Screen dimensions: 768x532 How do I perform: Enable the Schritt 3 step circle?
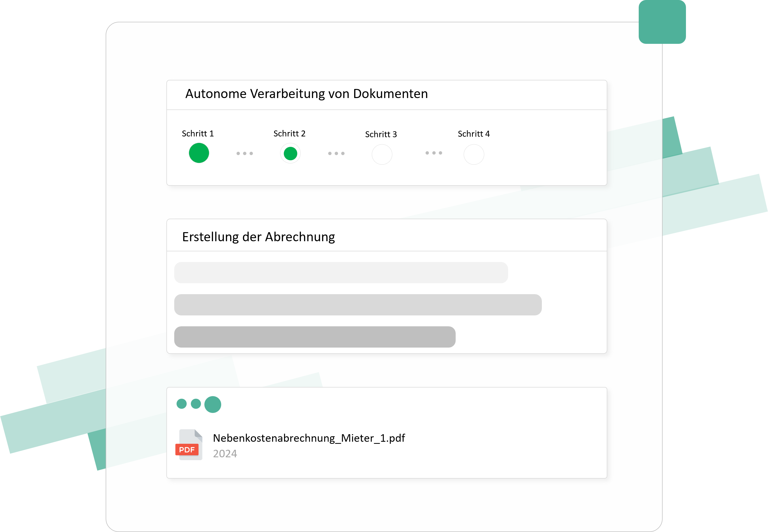click(x=382, y=154)
